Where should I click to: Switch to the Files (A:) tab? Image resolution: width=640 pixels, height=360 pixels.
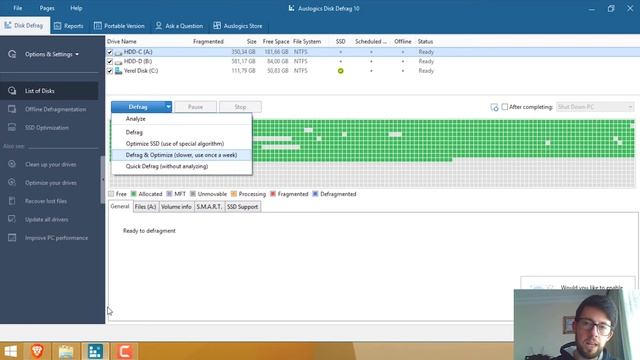[x=146, y=207]
